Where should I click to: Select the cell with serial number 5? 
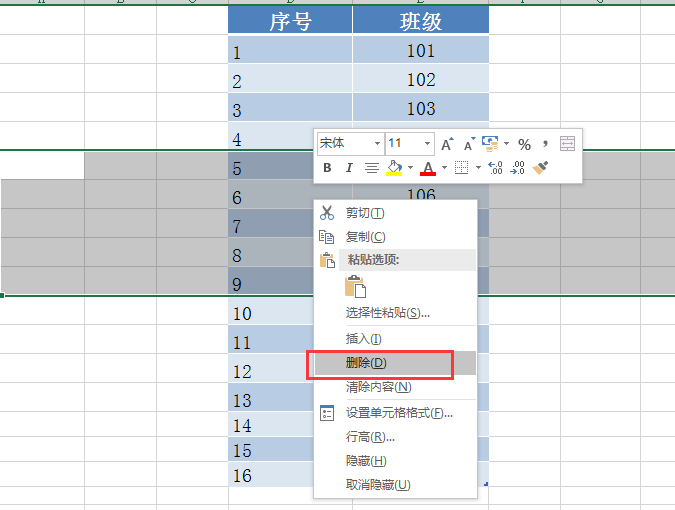271,165
